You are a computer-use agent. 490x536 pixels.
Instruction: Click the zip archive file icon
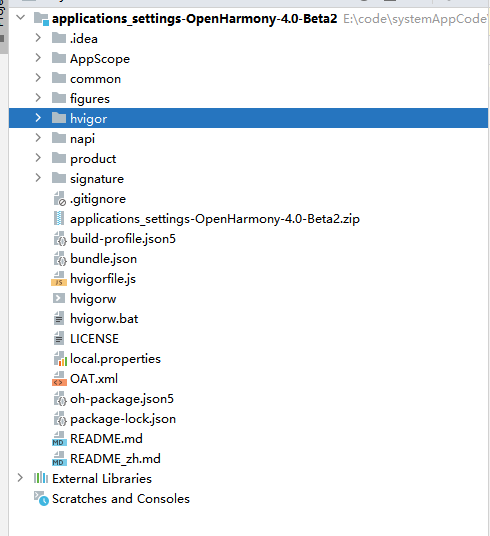pos(59,218)
